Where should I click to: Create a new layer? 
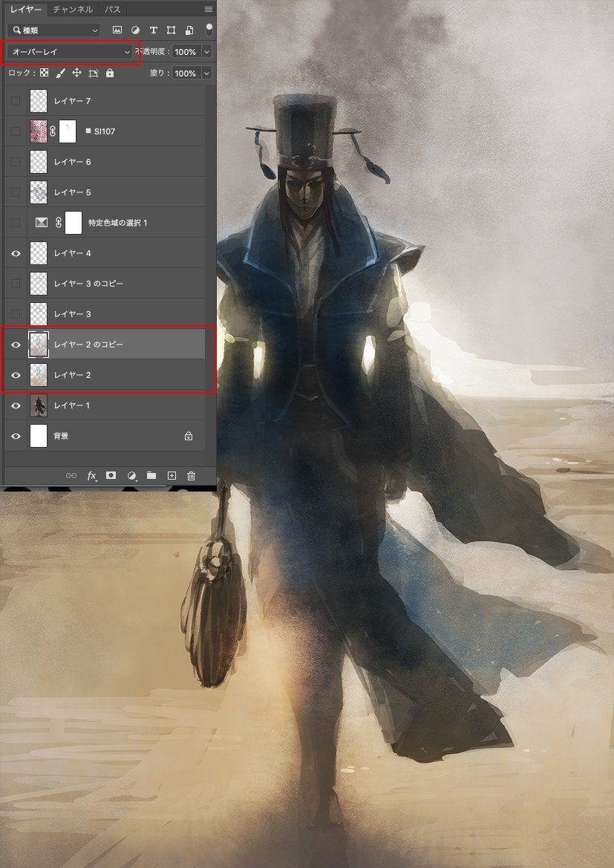coord(172,475)
